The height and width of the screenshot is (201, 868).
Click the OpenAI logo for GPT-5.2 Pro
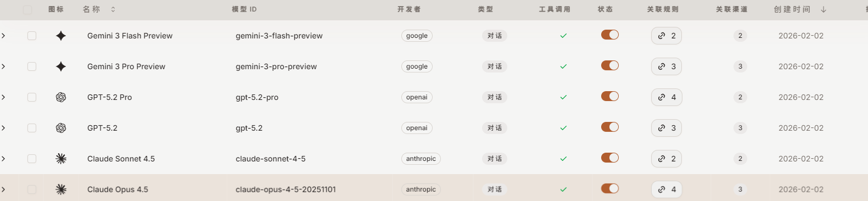tap(61, 97)
